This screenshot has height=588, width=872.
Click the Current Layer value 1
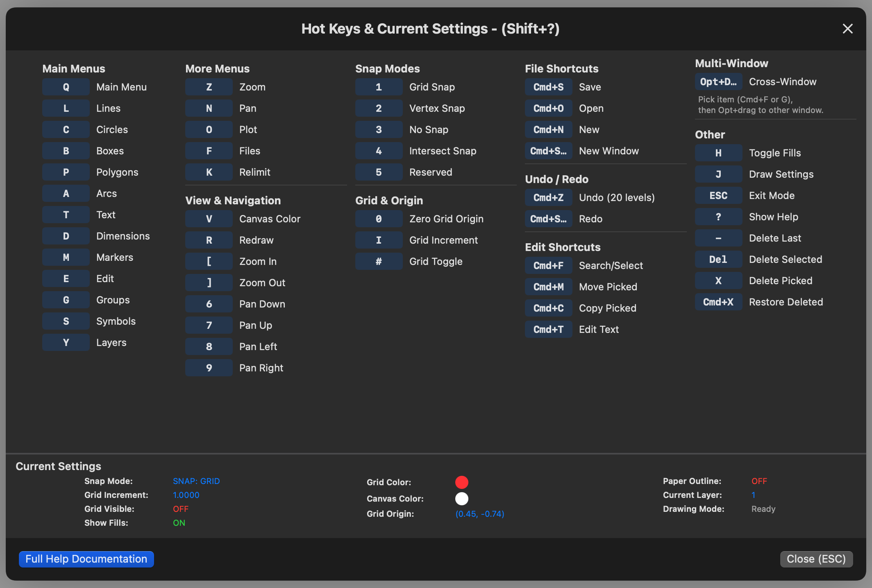pyautogui.click(x=753, y=495)
